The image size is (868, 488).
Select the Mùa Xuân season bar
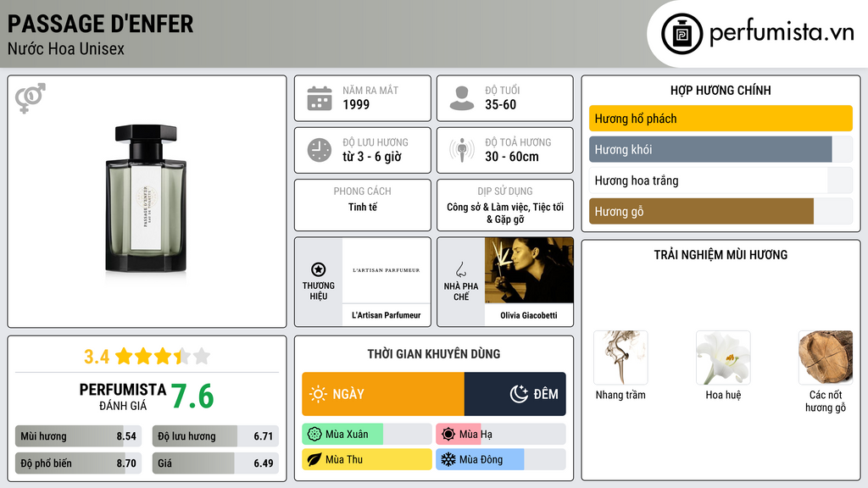(x=367, y=435)
